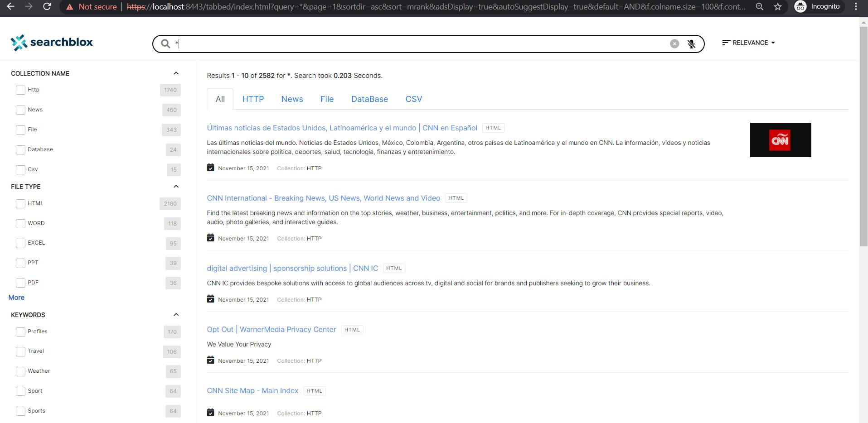Viewport: 868px width, 423px height.
Task: Click the HTML badge on CNN en Español result
Action: coord(493,128)
